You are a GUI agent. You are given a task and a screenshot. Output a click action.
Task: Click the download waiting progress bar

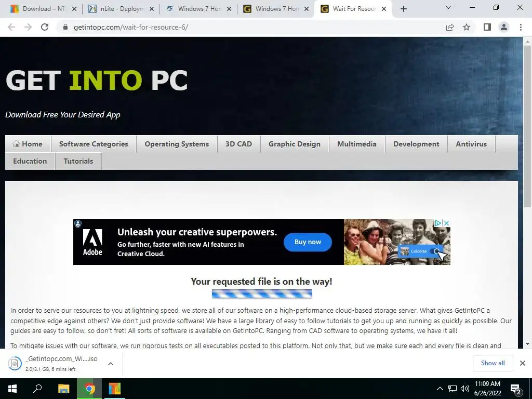point(262,294)
